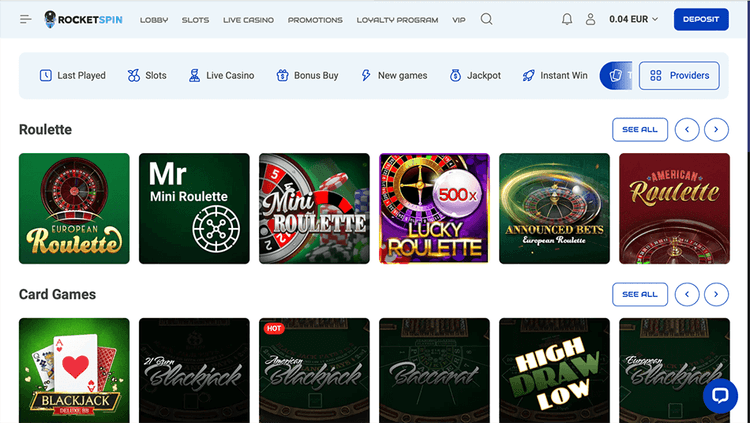Viewport: 750px width, 423px height.
Task: Open the search magnifier icon
Action: click(x=486, y=19)
